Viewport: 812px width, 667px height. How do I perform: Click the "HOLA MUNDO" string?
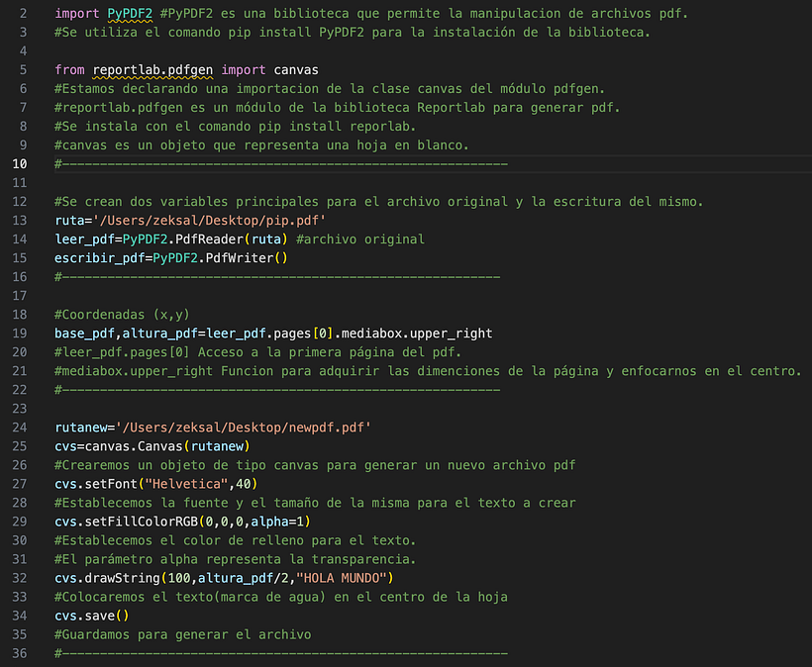coord(342,578)
